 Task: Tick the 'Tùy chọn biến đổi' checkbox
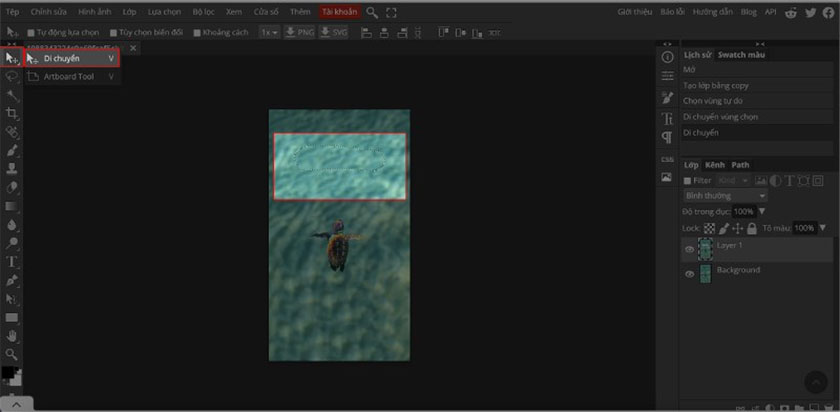(x=113, y=32)
